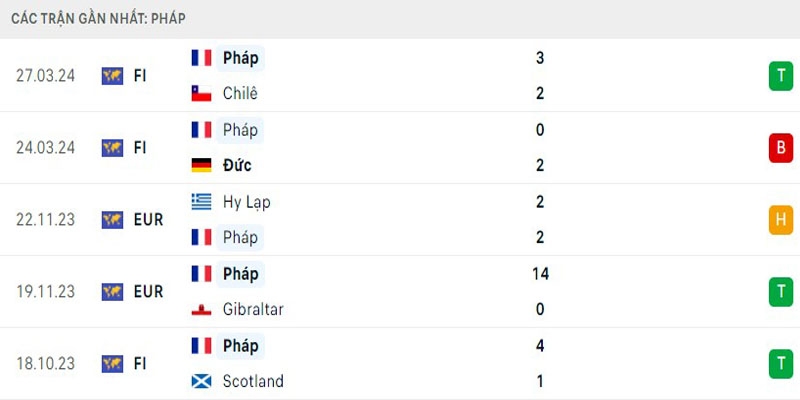
Task: Click the Greece flag next to Hy Lạp
Action: click(x=201, y=201)
